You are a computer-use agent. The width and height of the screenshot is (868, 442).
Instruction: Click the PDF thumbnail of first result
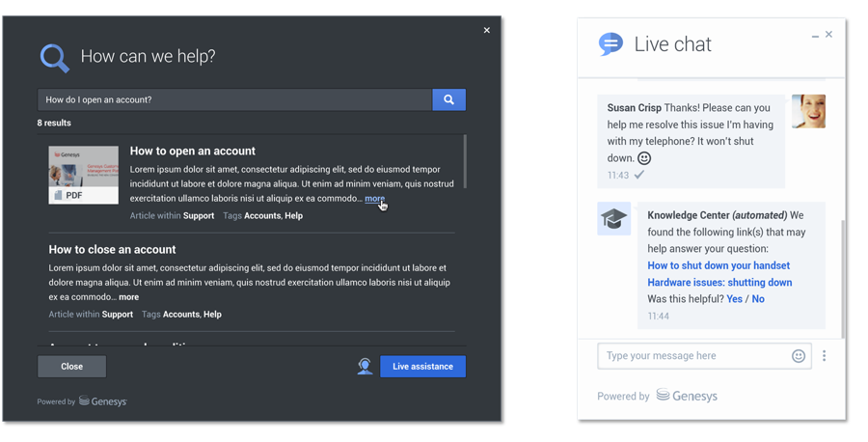point(84,175)
